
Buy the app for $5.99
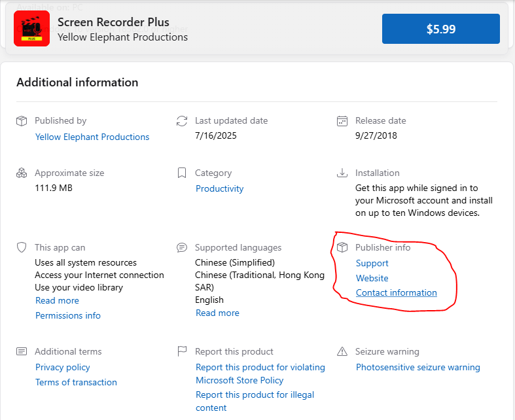tap(441, 29)
